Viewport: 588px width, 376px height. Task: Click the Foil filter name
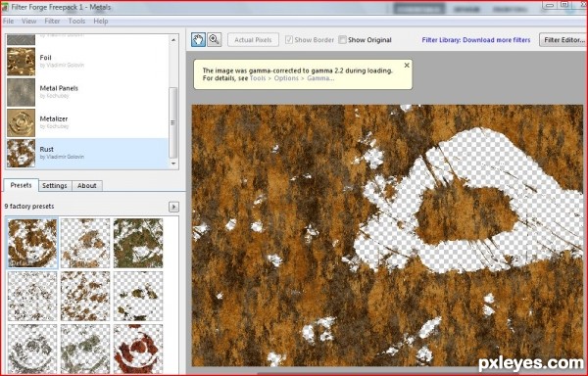(x=46, y=58)
